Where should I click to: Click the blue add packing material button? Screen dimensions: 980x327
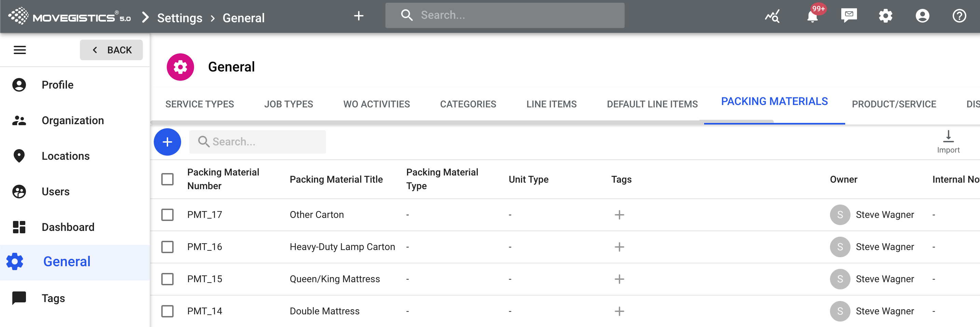click(x=167, y=142)
